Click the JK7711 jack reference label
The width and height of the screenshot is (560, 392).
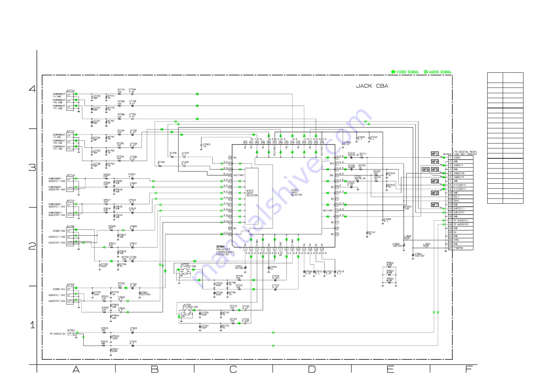[x=70, y=131]
